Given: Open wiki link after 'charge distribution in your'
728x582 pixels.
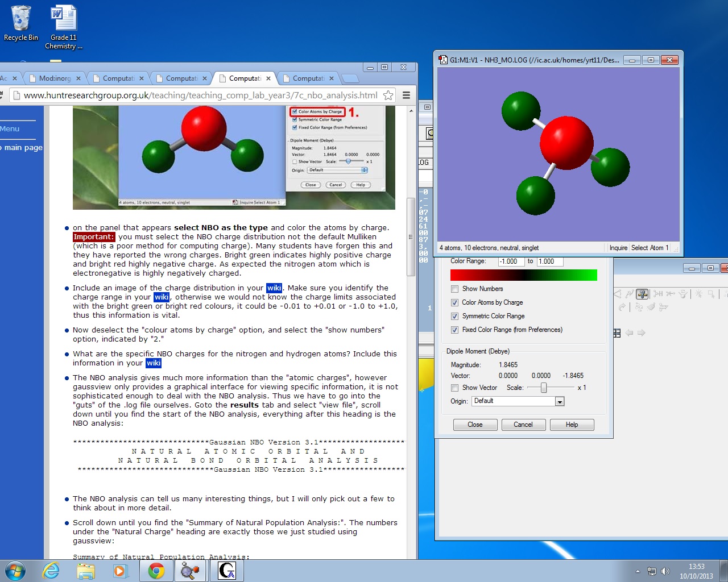Looking at the screenshot, I should pyautogui.click(x=274, y=288).
